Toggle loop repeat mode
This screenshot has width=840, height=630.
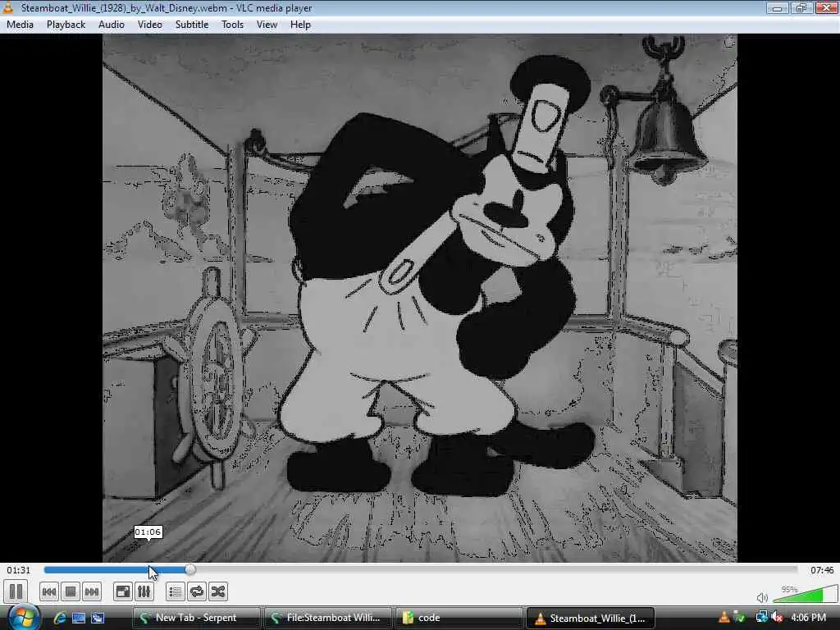(197, 591)
